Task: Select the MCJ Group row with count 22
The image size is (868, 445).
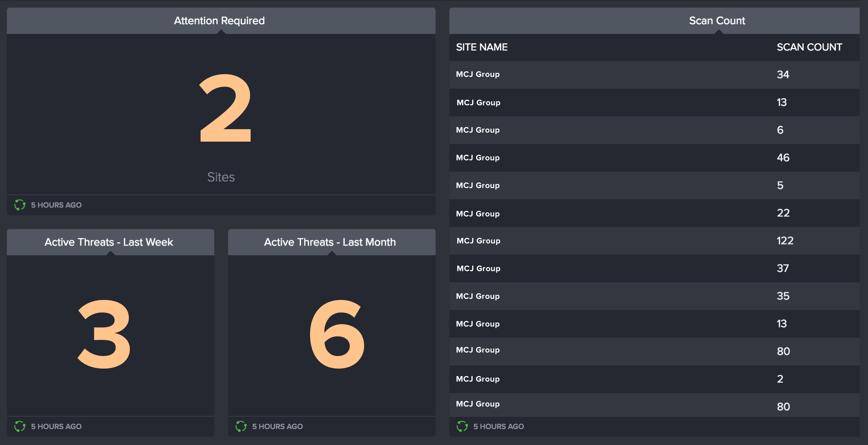Action: click(x=654, y=213)
